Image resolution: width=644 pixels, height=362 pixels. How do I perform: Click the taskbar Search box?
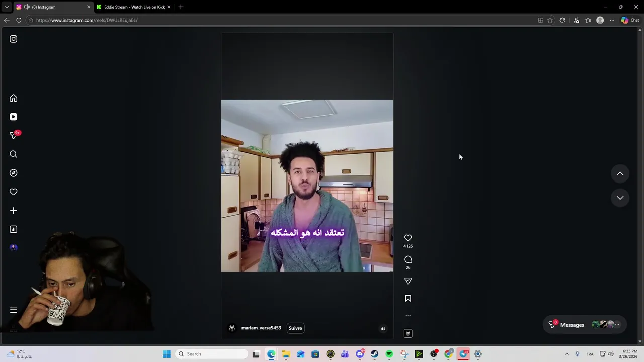[212, 354]
